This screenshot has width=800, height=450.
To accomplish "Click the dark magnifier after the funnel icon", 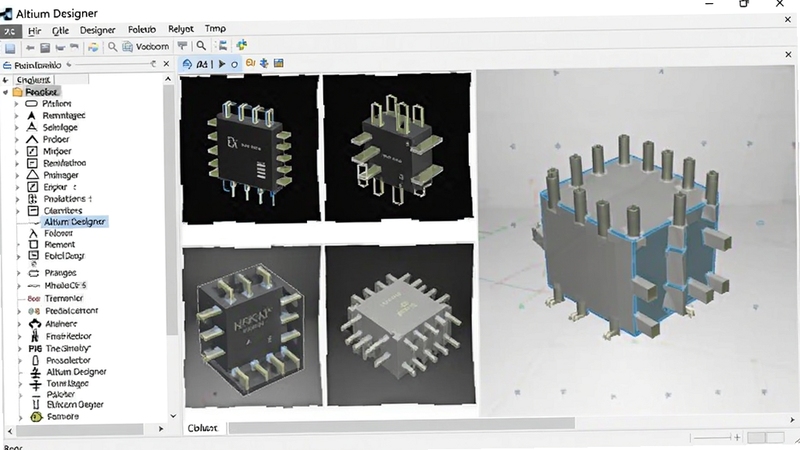I will point(202,46).
